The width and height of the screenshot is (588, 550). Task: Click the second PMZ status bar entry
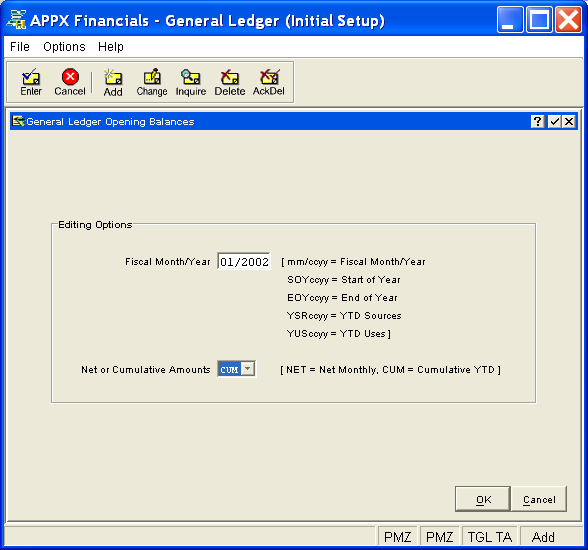[x=439, y=537]
